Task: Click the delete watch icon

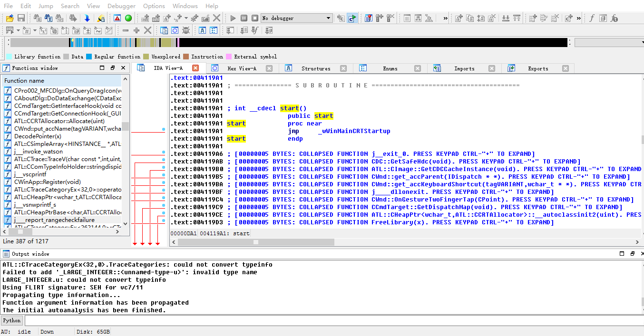Action: pyautogui.click(x=390, y=18)
